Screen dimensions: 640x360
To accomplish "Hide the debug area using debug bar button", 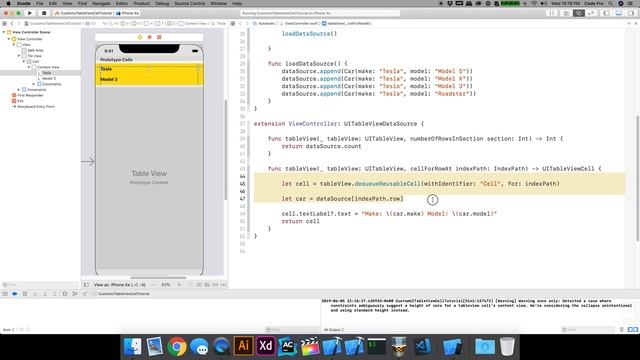I will [x=5, y=294].
